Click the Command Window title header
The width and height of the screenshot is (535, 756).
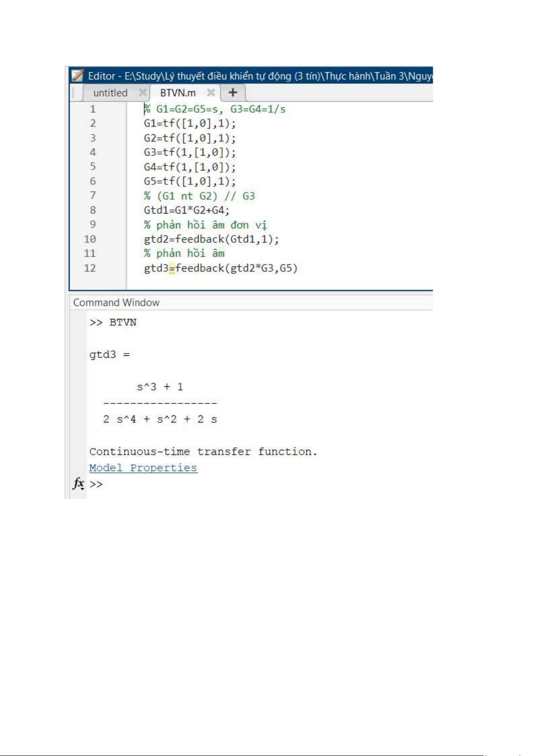pos(116,302)
